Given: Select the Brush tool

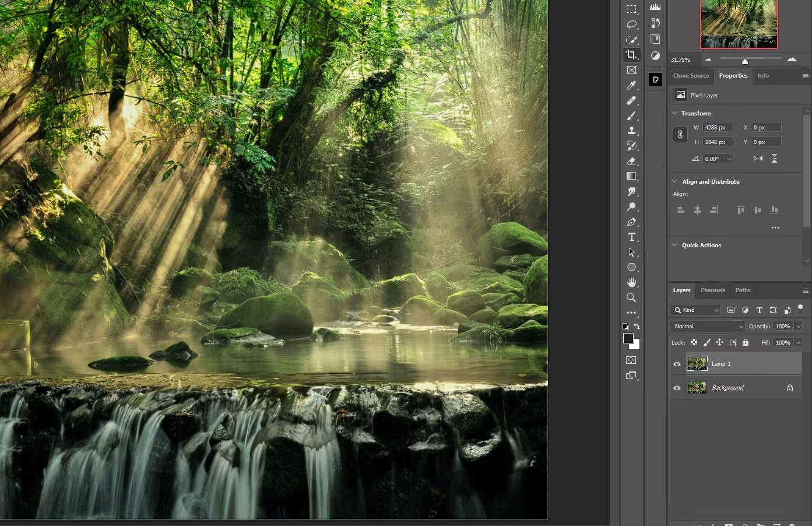Looking at the screenshot, I should pyautogui.click(x=631, y=115).
